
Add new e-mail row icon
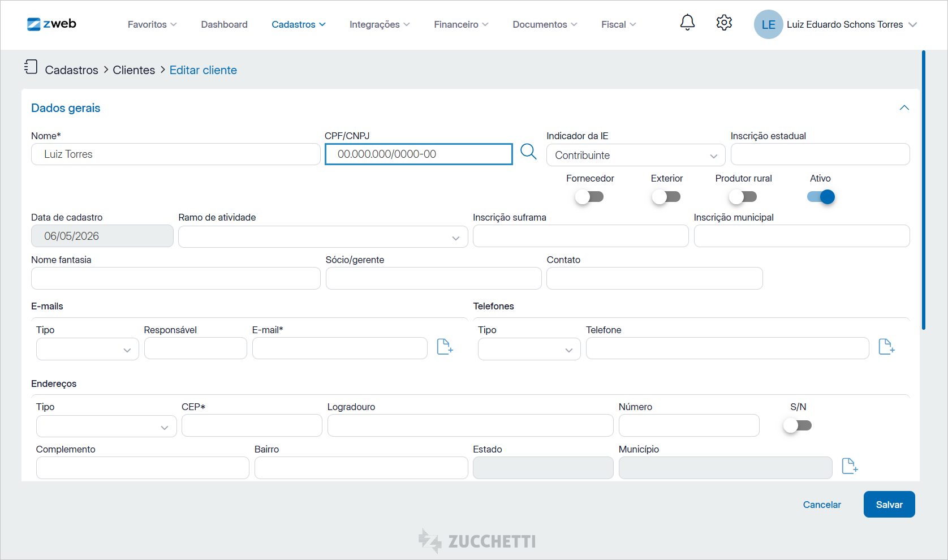445,347
